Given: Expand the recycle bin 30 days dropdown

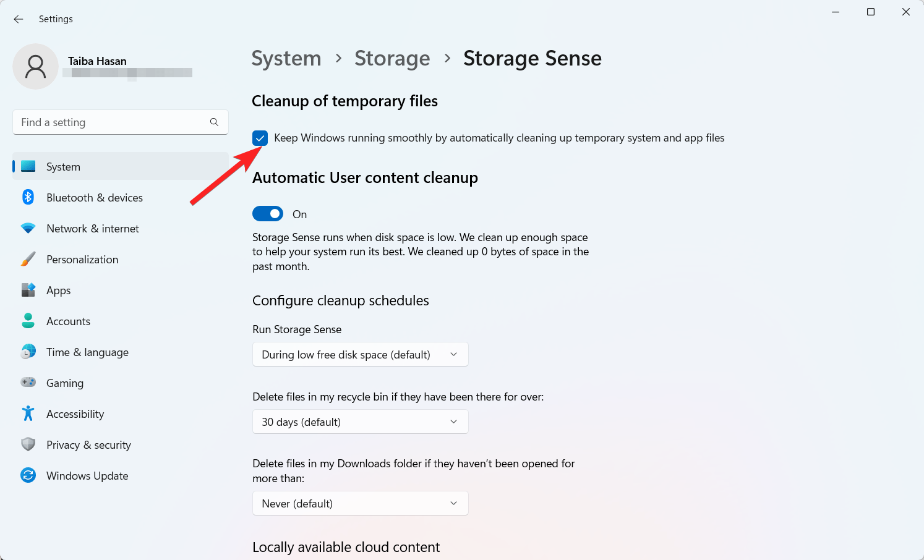Looking at the screenshot, I should [360, 422].
